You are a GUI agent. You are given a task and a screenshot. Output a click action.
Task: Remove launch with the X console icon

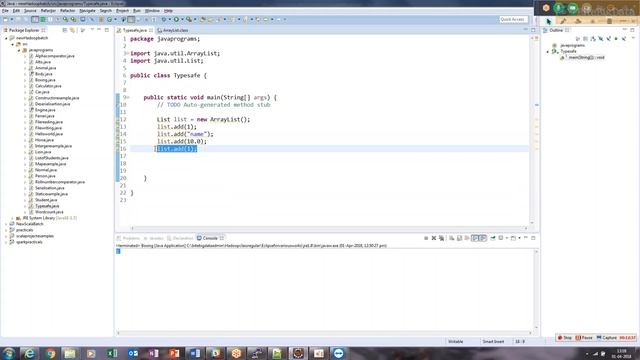[x=433, y=238]
